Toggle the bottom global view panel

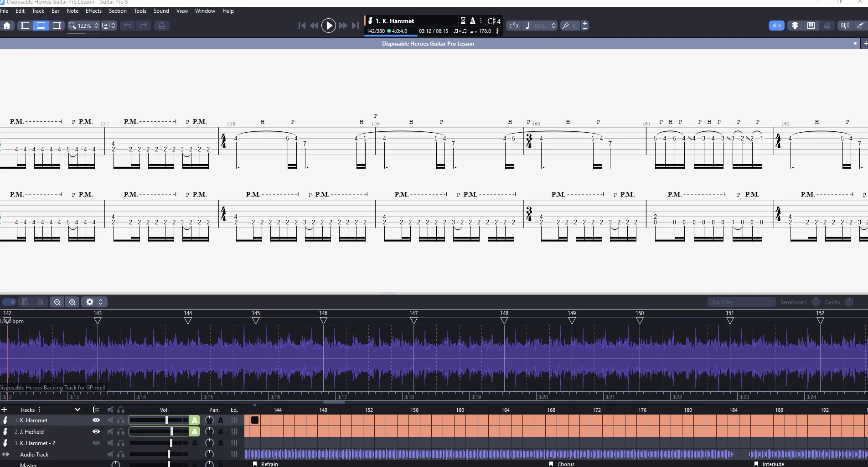[x=41, y=26]
